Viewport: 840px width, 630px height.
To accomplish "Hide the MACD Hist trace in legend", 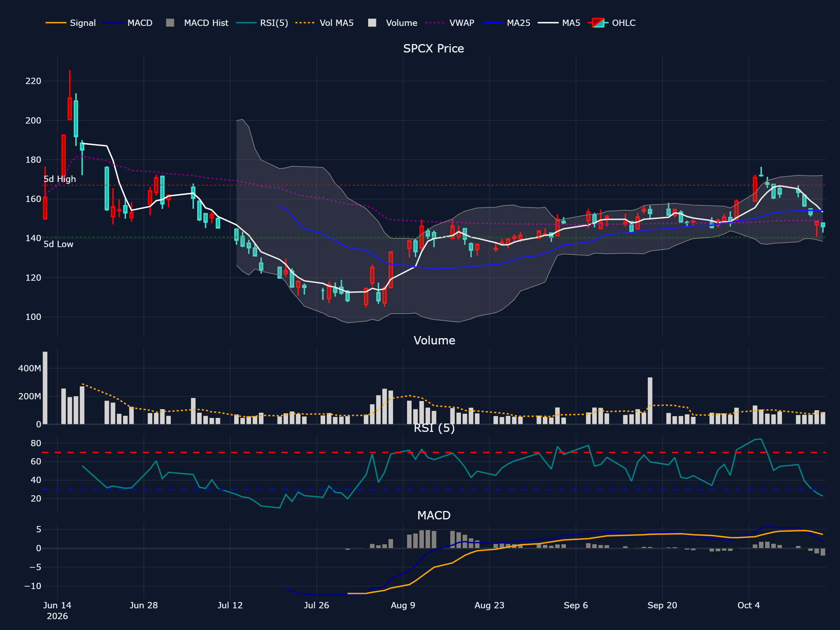I will coord(197,23).
